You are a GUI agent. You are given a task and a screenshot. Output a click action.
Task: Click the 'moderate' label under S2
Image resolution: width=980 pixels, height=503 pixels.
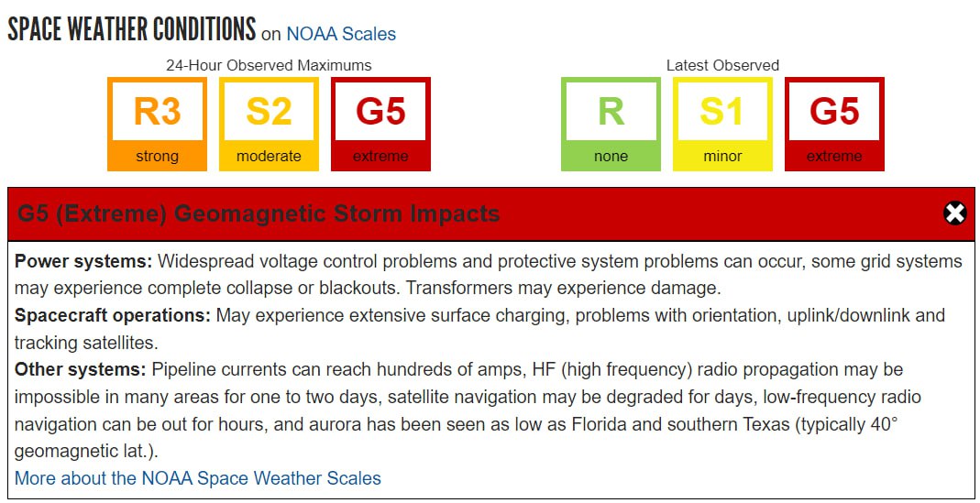click(x=269, y=156)
